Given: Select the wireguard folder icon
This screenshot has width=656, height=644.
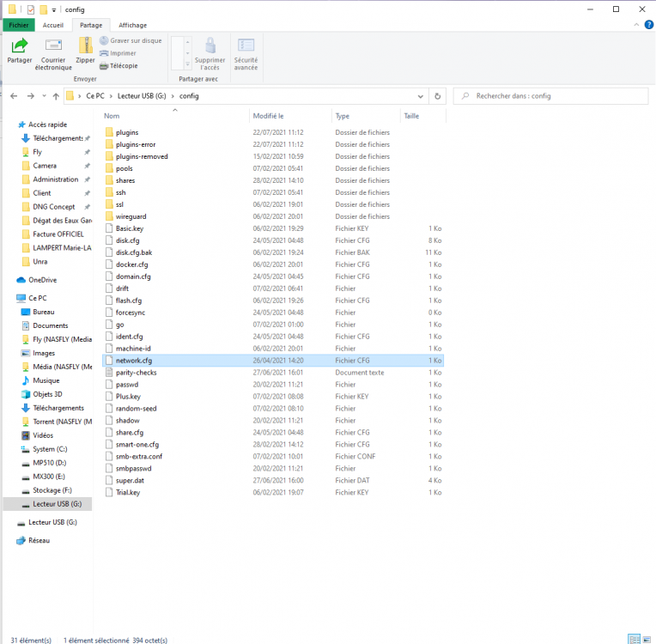Looking at the screenshot, I should [x=109, y=216].
